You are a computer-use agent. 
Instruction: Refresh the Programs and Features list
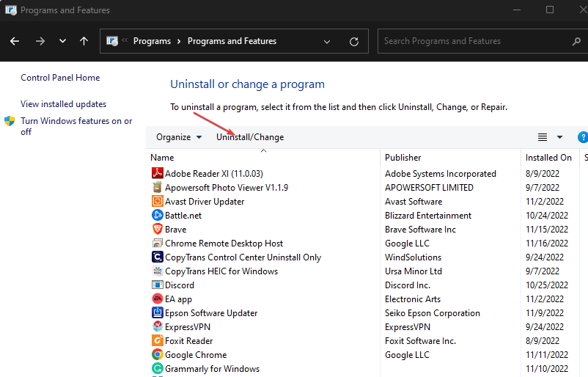click(354, 41)
